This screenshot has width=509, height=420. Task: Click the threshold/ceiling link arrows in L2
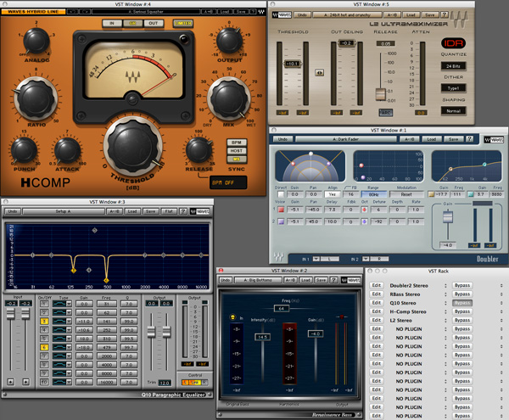tap(319, 72)
